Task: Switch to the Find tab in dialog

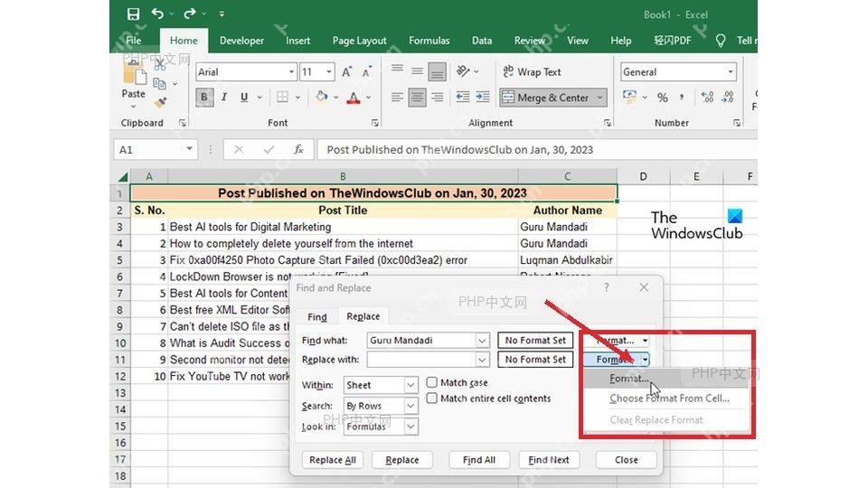Action: point(317,316)
